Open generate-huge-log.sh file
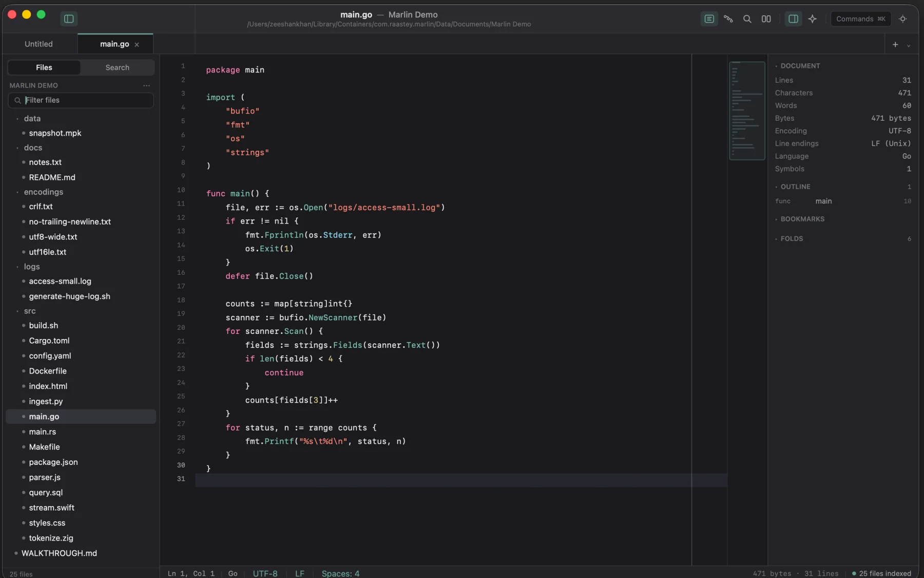Image resolution: width=924 pixels, height=578 pixels. coord(69,296)
